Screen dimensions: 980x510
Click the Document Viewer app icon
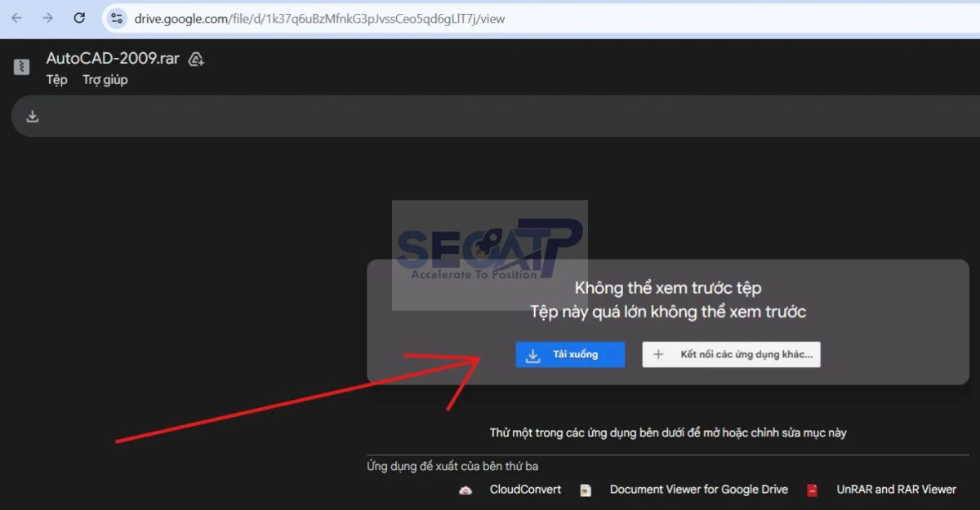pyautogui.click(x=586, y=490)
